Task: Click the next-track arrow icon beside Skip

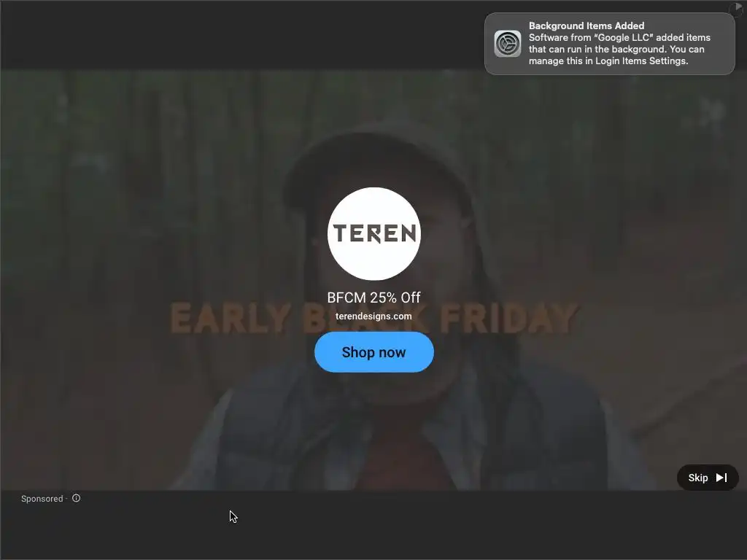Action: tap(721, 478)
